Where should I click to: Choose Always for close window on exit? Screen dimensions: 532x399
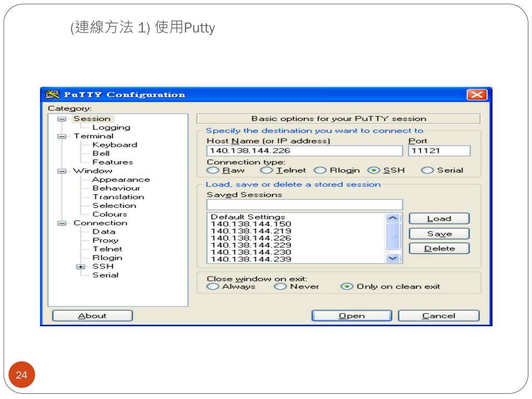click(x=212, y=287)
